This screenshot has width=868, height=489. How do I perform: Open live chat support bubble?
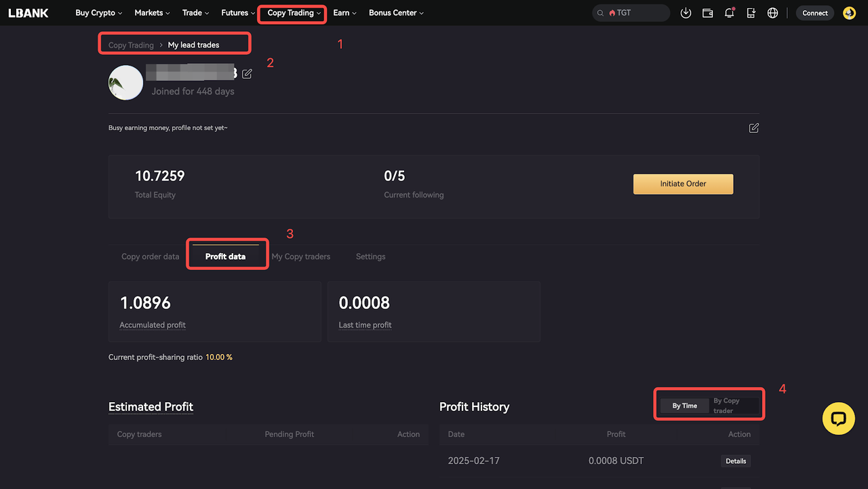[838, 418]
